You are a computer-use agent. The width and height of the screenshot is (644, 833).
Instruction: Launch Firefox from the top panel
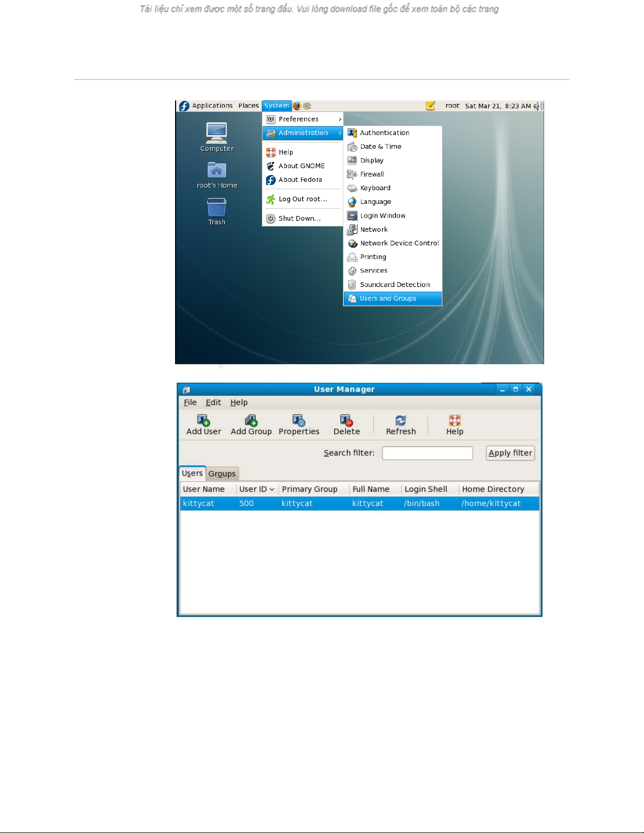(x=297, y=106)
